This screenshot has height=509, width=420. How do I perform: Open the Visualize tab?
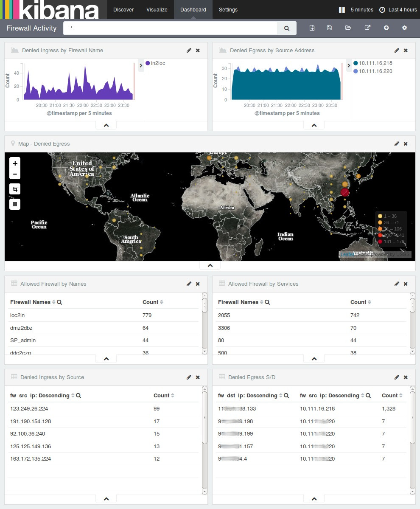coord(157,10)
